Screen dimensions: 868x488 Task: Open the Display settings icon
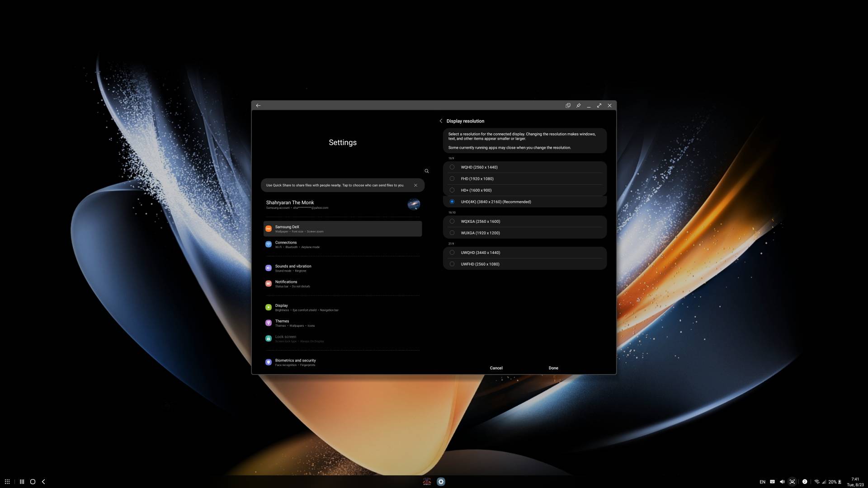click(269, 307)
